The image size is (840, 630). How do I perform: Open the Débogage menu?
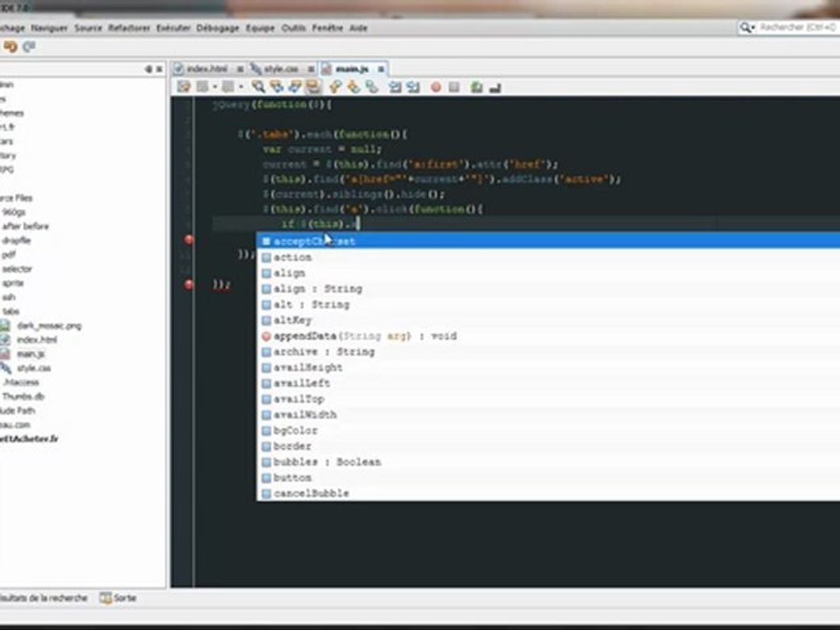coord(218,28)
